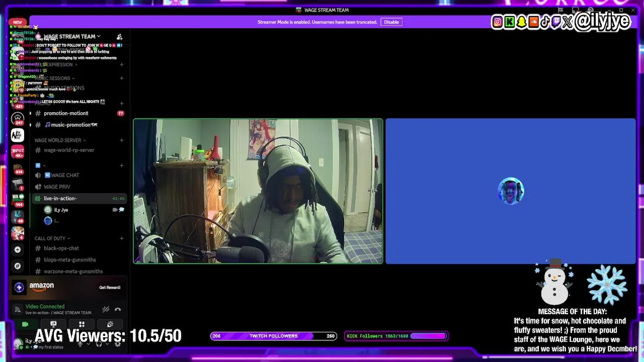This screenshot has width=644, height=362.
Task: Select iLy Jye in the voice channel
Action: (84, 210)
